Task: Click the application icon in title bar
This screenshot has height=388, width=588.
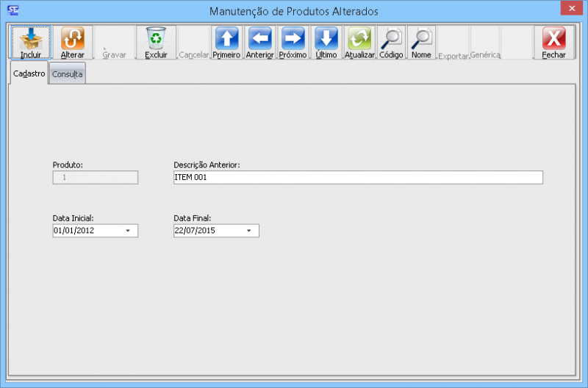Action: (12, 10)
